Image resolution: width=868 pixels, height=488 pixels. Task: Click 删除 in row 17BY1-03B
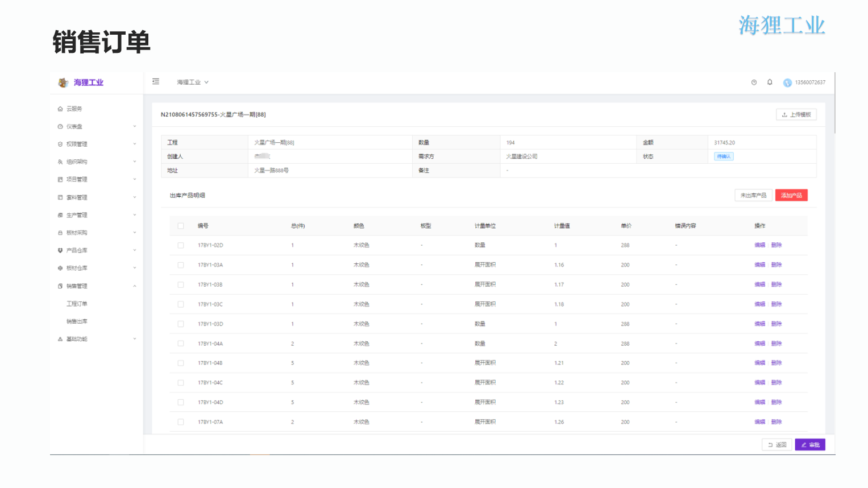click(x=776, y=284)
